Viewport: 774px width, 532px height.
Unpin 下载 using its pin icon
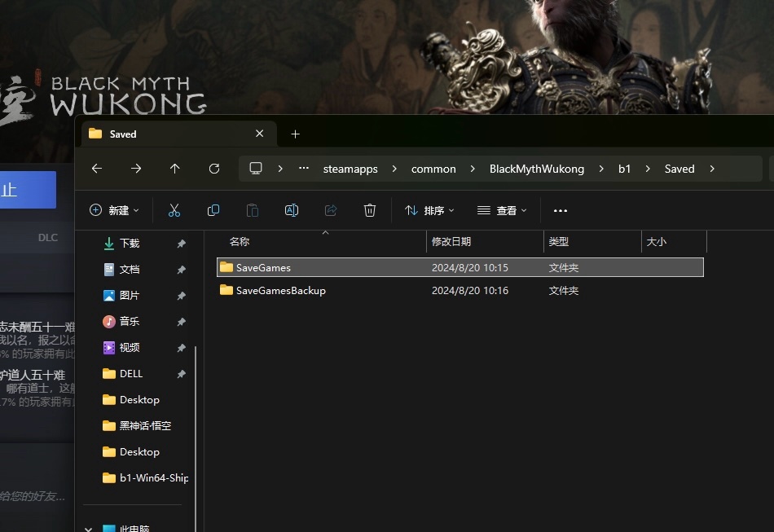181,244
